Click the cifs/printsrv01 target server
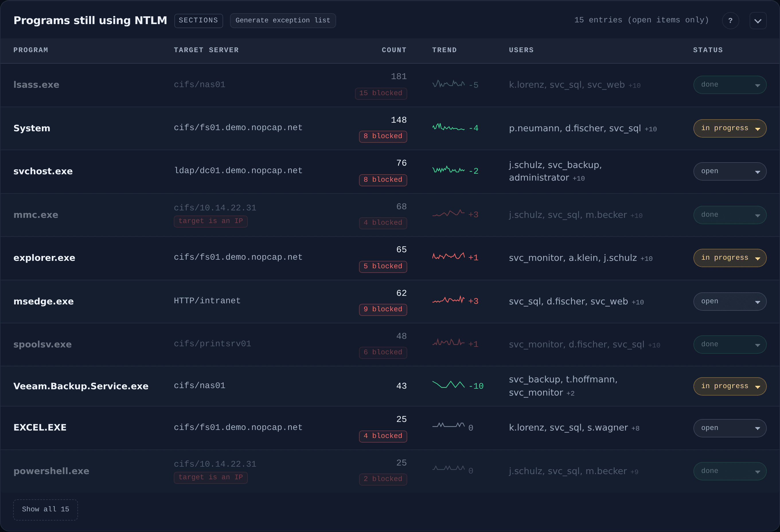The width and height of the screenshot is (780, 532). click(212, 344)
